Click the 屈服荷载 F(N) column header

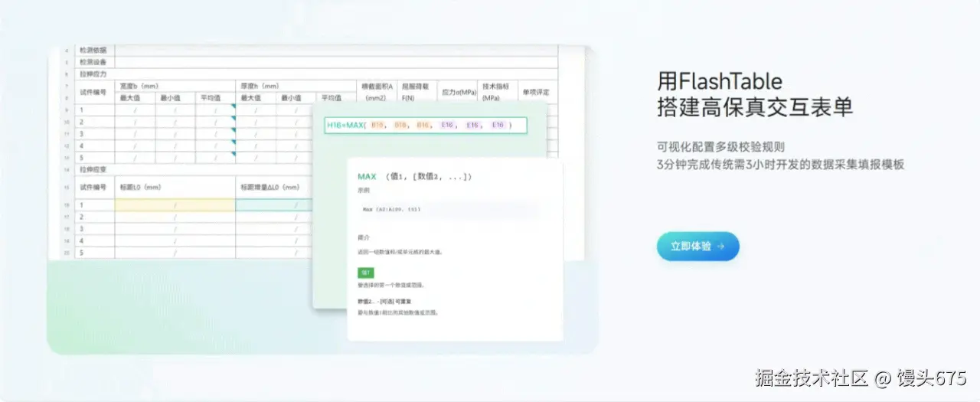coord(416,92)
